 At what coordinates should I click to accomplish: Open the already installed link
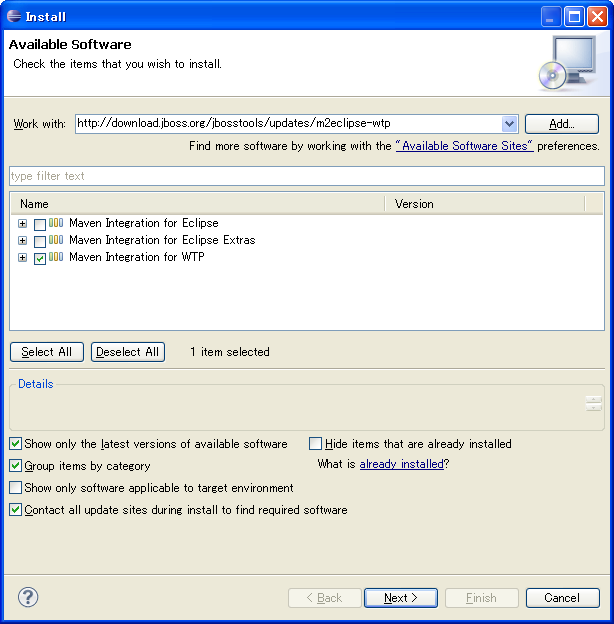402,464
